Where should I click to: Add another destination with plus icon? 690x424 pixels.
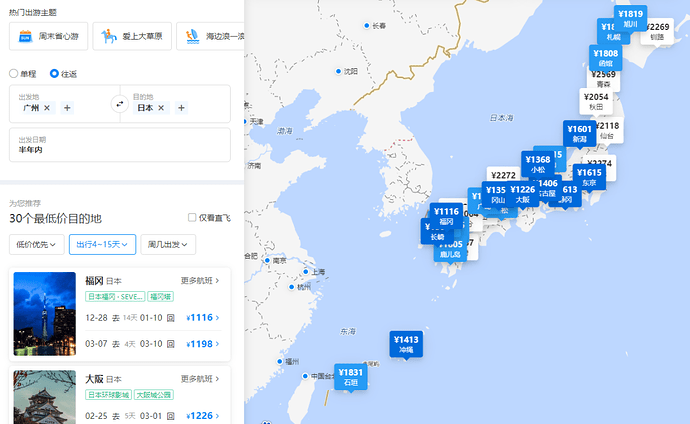[x=181, y=107]
